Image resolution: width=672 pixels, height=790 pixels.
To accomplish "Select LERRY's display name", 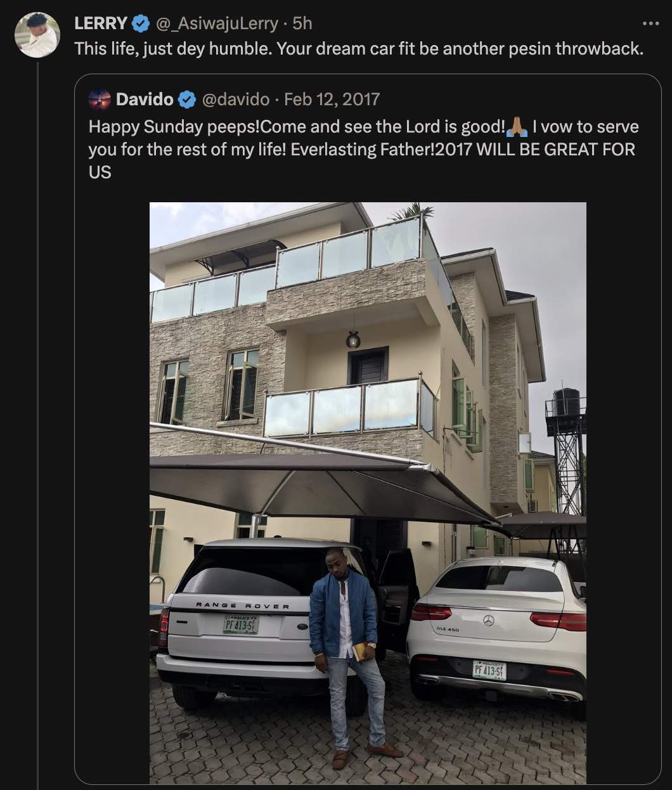I will (100, 23).
